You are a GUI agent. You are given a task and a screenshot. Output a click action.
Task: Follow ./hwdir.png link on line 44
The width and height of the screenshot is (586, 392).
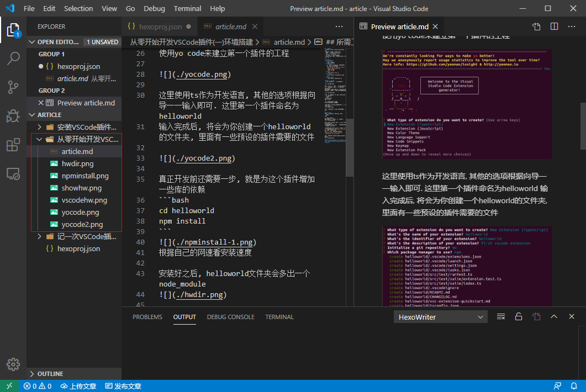click(x=199, y=294)
